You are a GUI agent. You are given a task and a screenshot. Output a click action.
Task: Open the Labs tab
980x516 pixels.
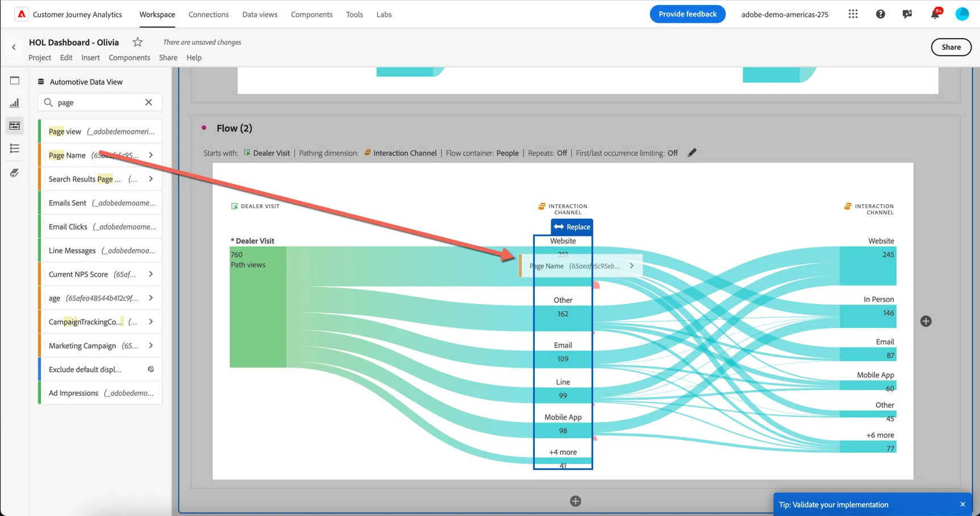coord(384,15)
